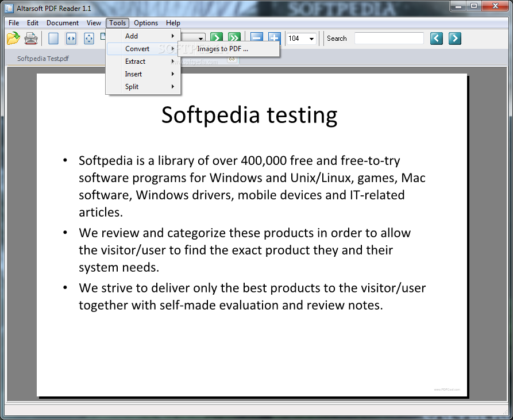Find previous search result arrow

(437, 38)
